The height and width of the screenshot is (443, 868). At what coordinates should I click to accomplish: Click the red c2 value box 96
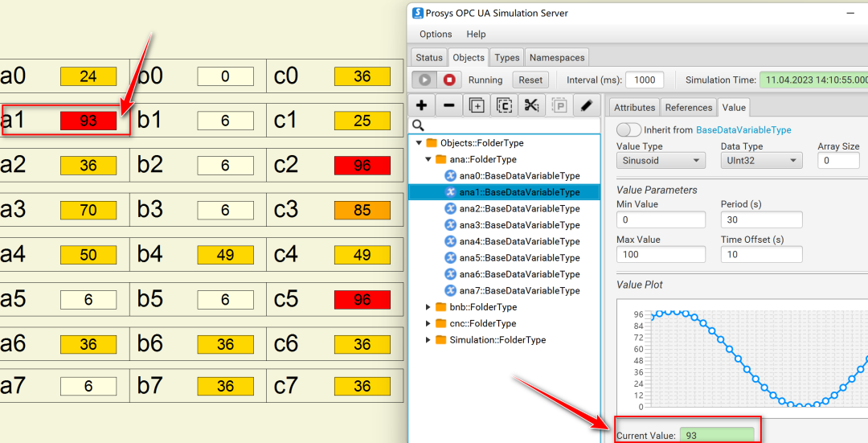click(x=362, y=165)
